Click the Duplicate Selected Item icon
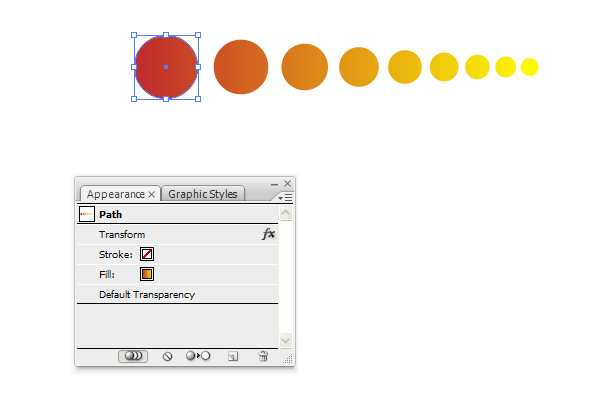 (x=233, y=356)
